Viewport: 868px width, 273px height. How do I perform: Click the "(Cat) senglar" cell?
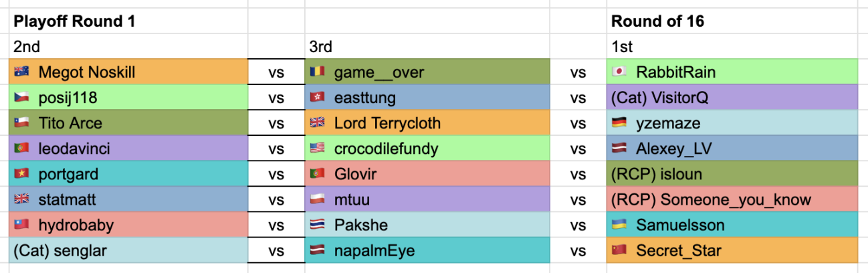click(x=128, y=251)
